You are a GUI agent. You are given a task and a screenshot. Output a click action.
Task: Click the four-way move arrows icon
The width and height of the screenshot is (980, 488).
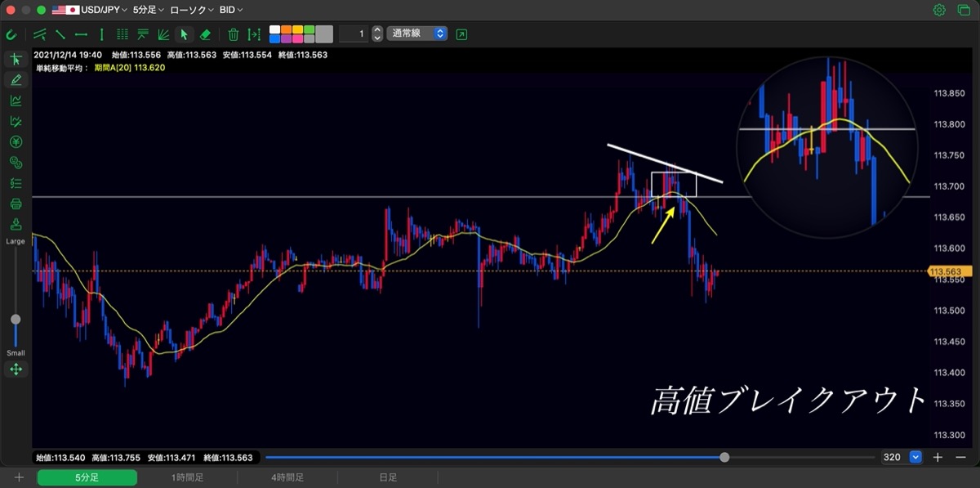16,369
